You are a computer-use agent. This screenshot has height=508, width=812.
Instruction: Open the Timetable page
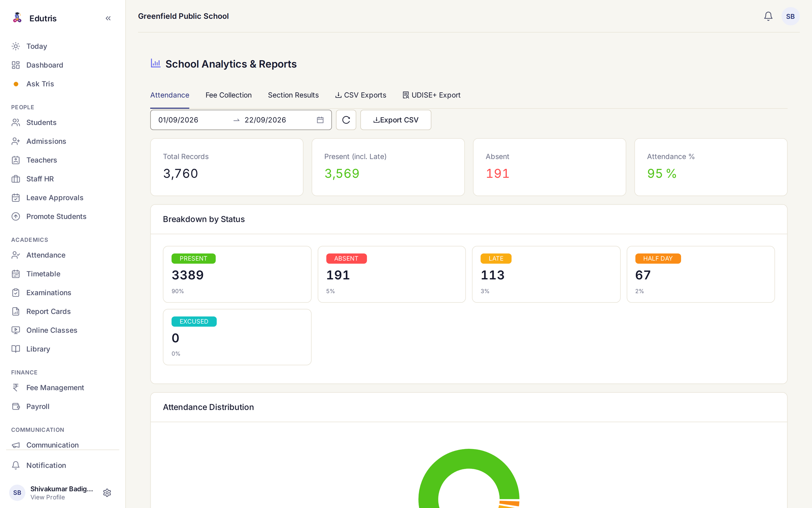[x=63, y=274]
